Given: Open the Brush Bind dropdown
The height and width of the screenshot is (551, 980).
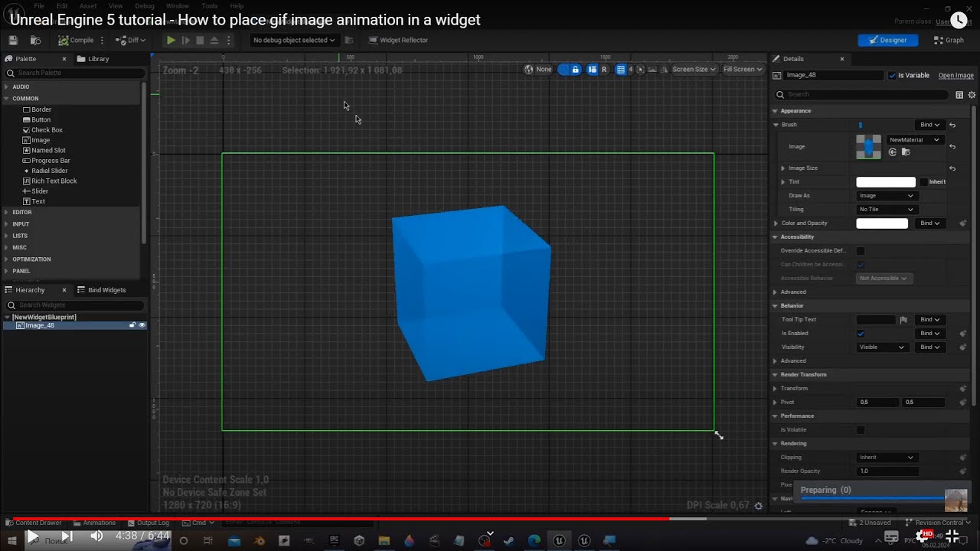Looking at the screenshot, I should pyautogui.click(x=930, y=125).
